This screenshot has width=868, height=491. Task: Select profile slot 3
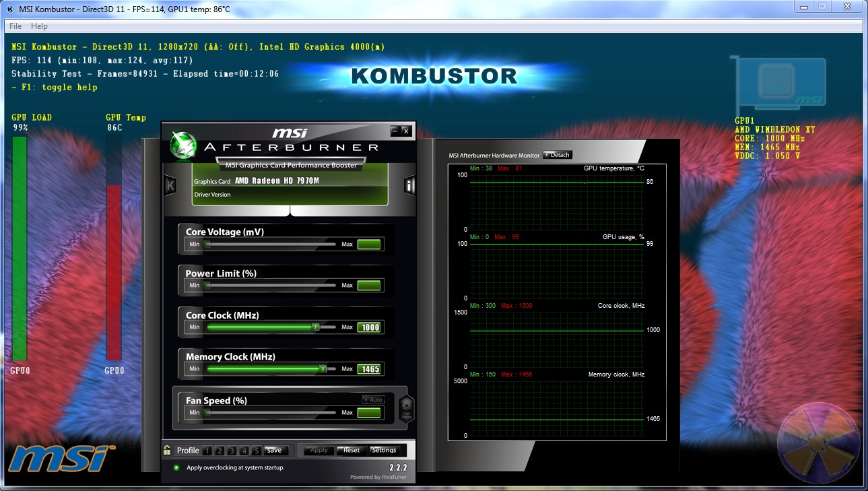click(232, 451)
